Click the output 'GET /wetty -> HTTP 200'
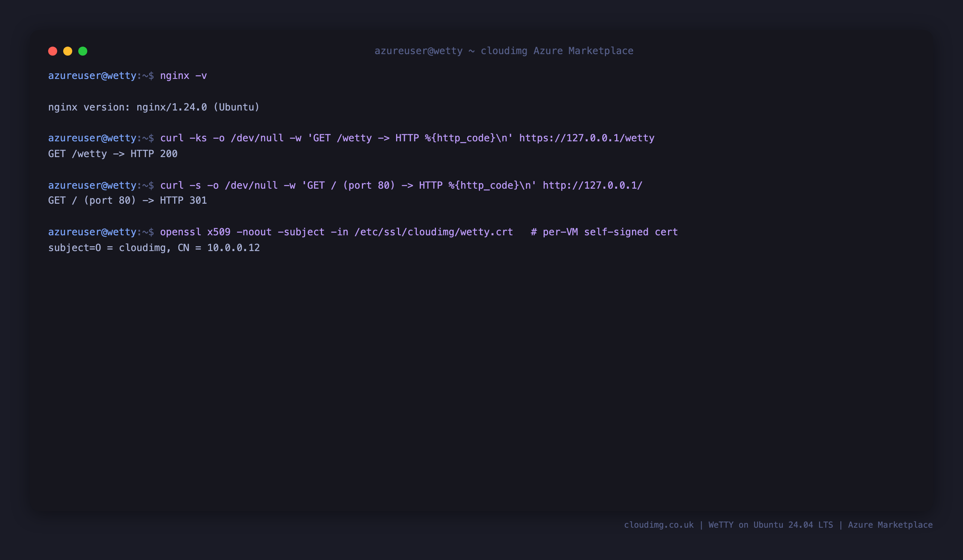The image size is (963, 560). (113, 154)
